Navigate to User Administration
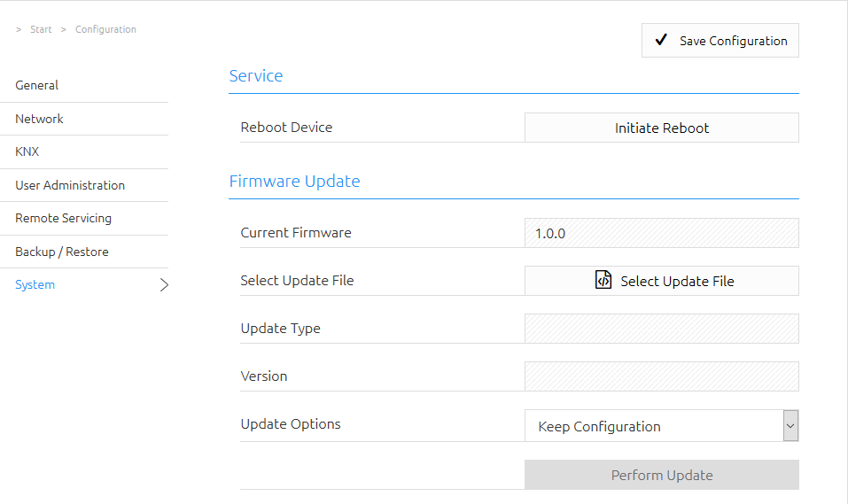Image resolution: width=848 pixels, height=504 pixels. coord(70,185)
